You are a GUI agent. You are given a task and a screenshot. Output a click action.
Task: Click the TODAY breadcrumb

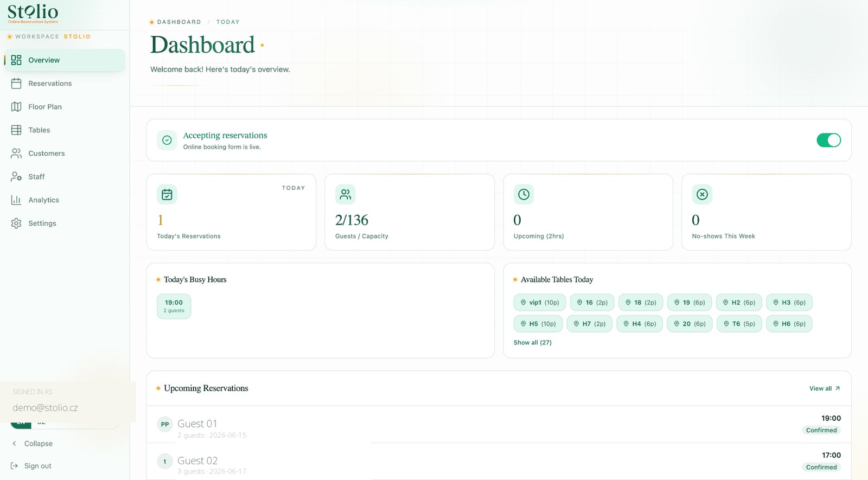click(x=228, y=22)
